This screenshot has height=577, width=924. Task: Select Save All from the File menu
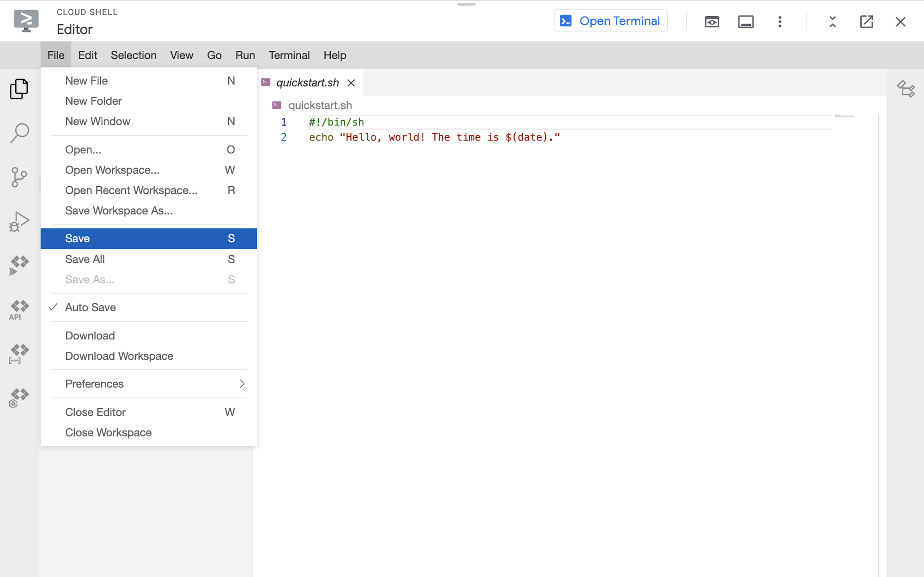[x=85, y=258]
